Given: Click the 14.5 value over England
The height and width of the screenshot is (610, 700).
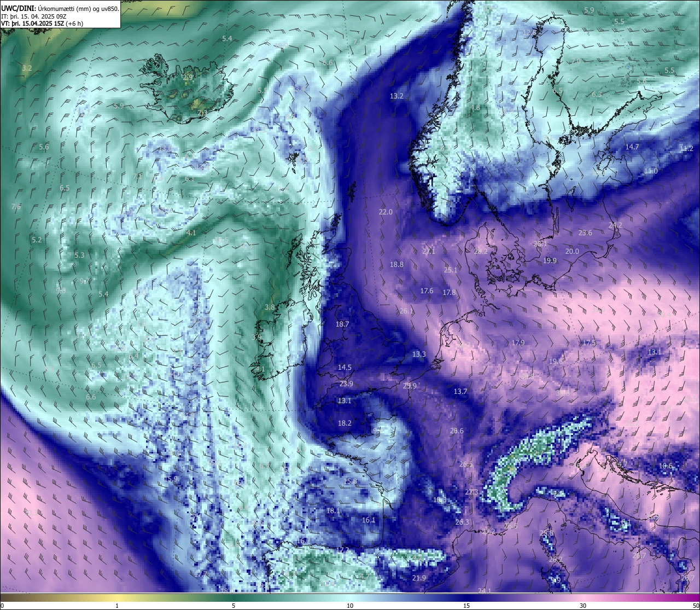Looking at the screenshot, I should point(345,367).
